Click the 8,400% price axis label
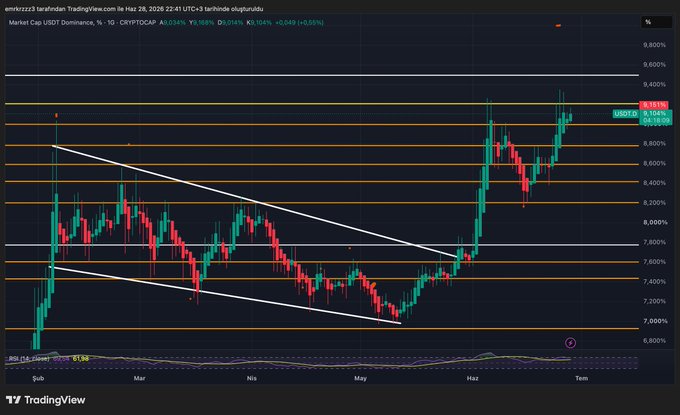The width and height of the screenshot is (680, 415). (654, 183)
